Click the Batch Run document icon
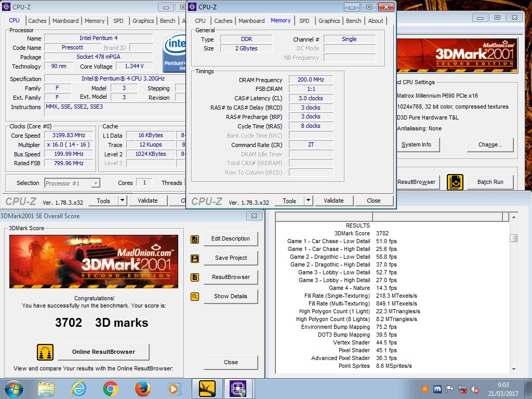 tap(455, 182)
